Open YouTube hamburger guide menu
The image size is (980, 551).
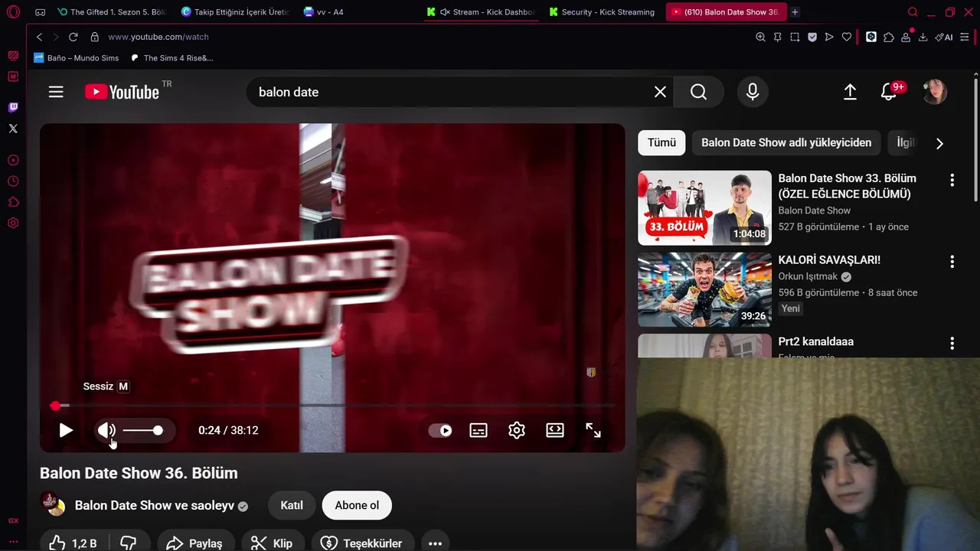click(x=56, y=92)
